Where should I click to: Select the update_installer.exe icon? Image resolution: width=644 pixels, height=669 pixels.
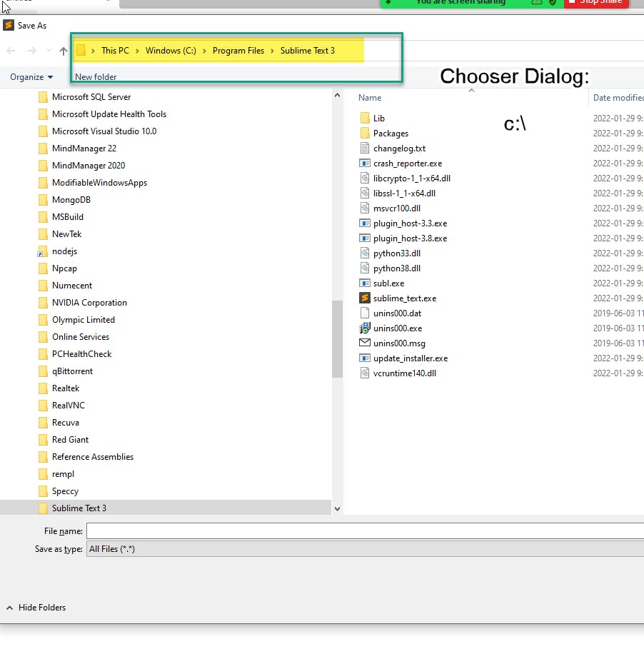tap(365, 358)
